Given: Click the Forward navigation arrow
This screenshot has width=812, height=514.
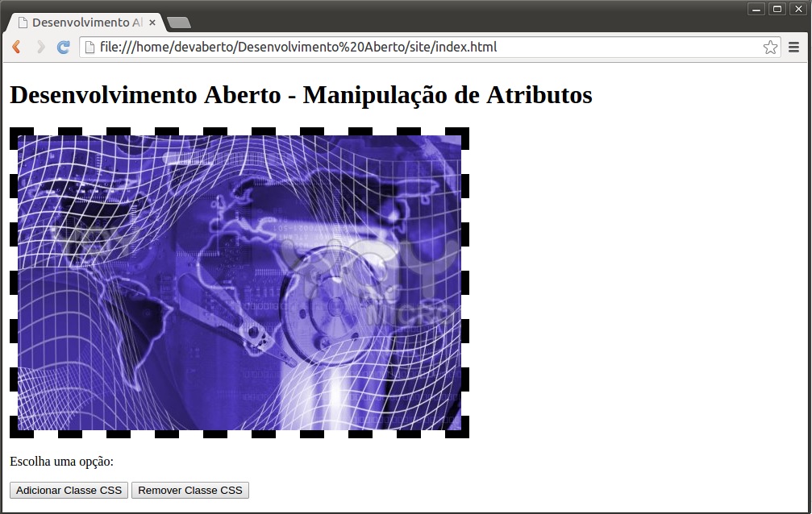Looking at the screenshot, I should click(x=40, y=48).
